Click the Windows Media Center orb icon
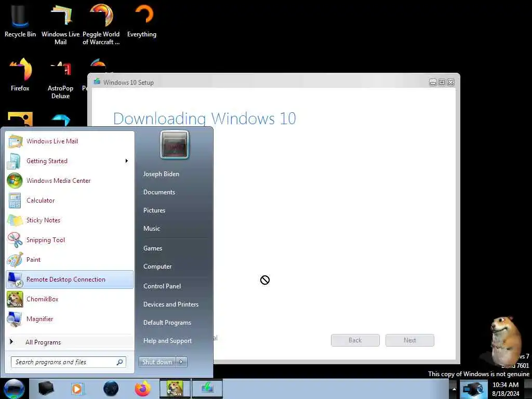 pos(15,180)
